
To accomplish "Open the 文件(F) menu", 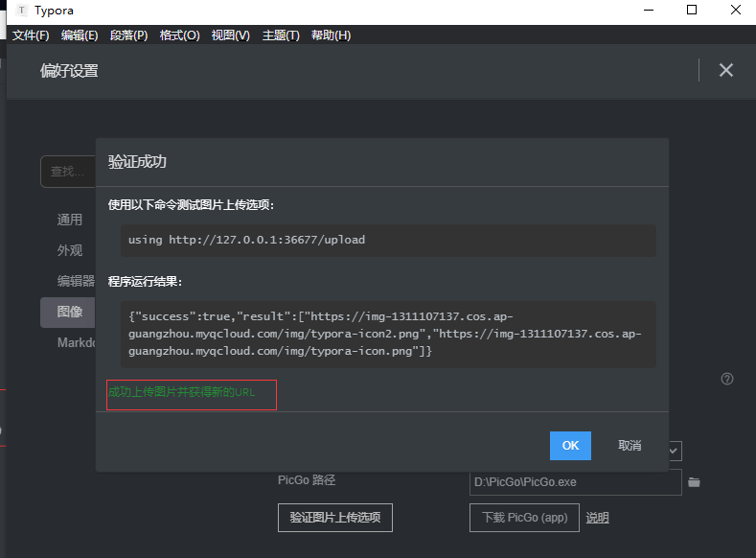I will click(x=31, y=35).
